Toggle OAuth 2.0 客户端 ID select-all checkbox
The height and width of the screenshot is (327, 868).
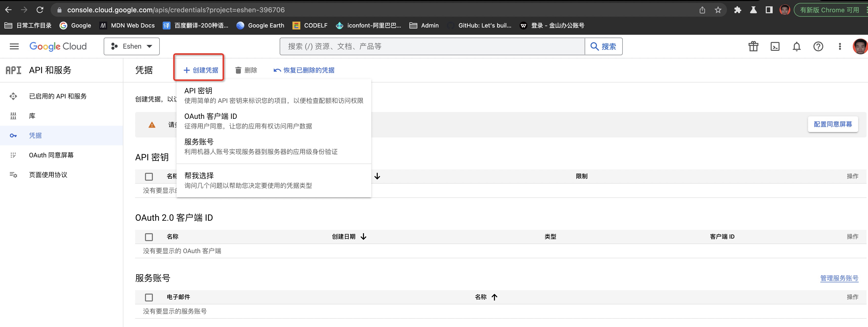(x=149, y=237)
